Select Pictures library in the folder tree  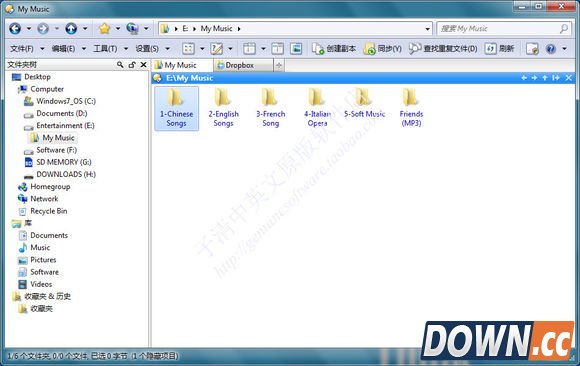[x=43, y=260]
